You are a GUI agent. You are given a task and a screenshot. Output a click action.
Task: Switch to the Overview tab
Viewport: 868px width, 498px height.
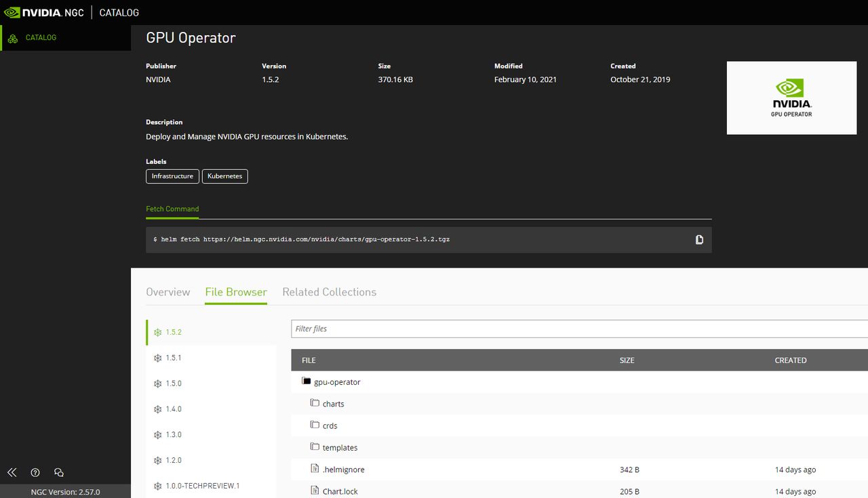tap(167, 292)
